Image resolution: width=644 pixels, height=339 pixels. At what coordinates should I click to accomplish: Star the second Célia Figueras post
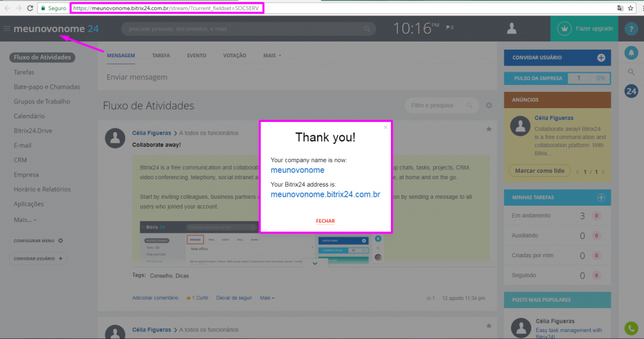pyautogui.click(x=489, y=326)
